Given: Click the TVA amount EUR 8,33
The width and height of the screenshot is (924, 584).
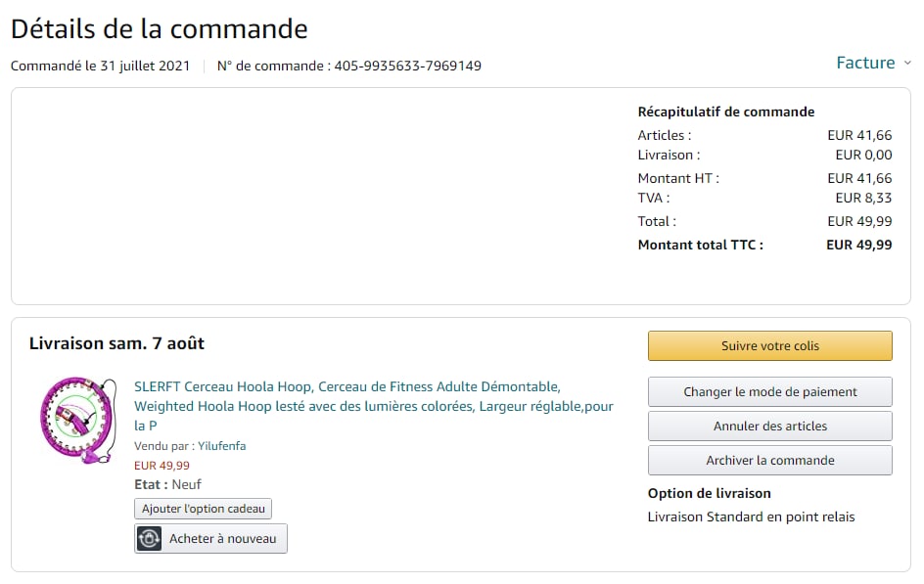Looking at the screenshot, I should click(863, 198).
